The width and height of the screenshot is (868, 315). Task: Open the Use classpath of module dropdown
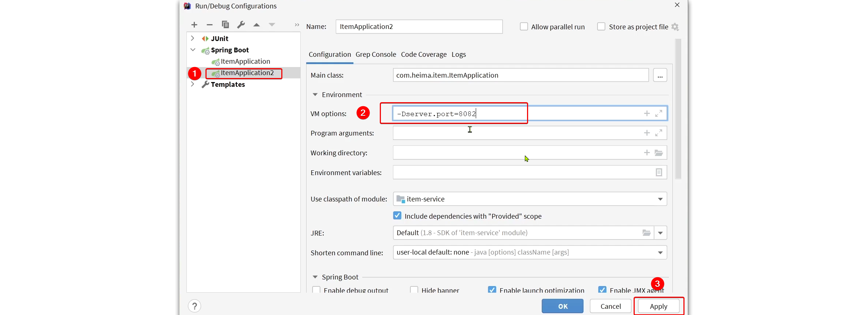(x=530, y=199)
